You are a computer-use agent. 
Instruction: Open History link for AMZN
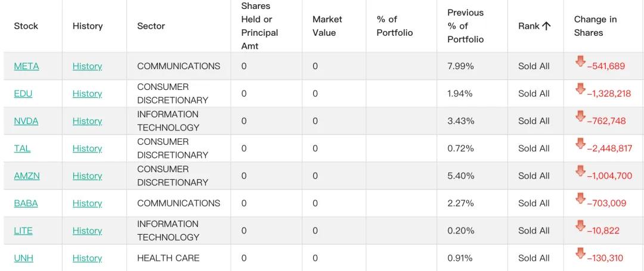(87, 176)
